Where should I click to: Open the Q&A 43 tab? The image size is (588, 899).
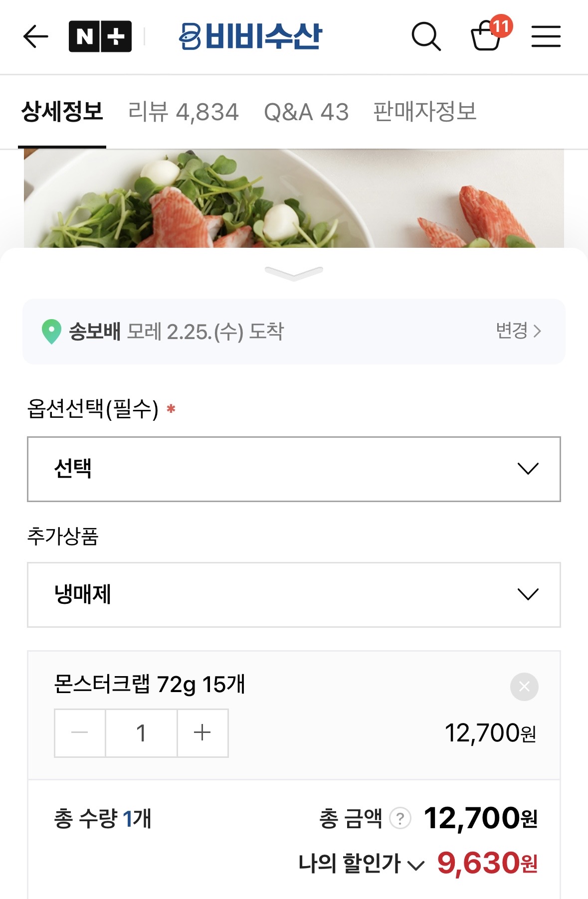pyautogui.click(x=306, y=112)
